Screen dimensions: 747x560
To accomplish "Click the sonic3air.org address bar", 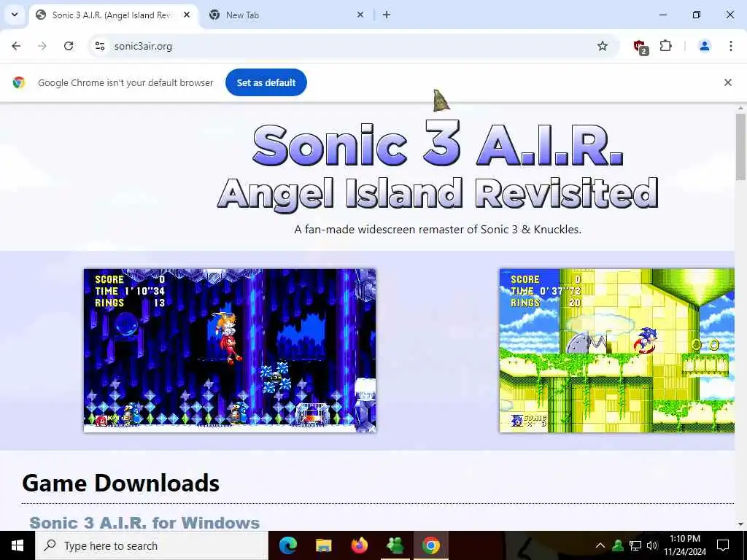I will click(352, 46).
